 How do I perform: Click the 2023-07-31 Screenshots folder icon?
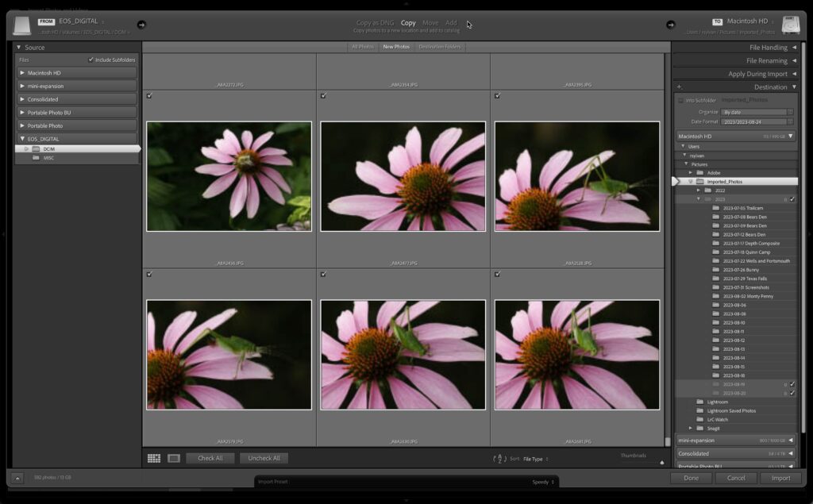coord(716,287)
